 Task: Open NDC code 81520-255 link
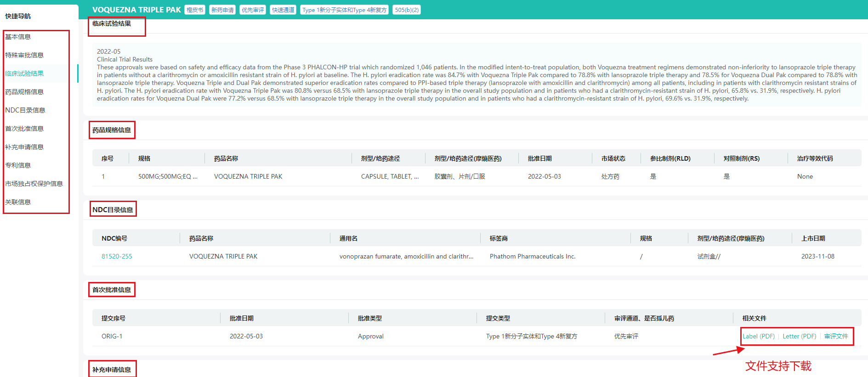tap(117, 256)
